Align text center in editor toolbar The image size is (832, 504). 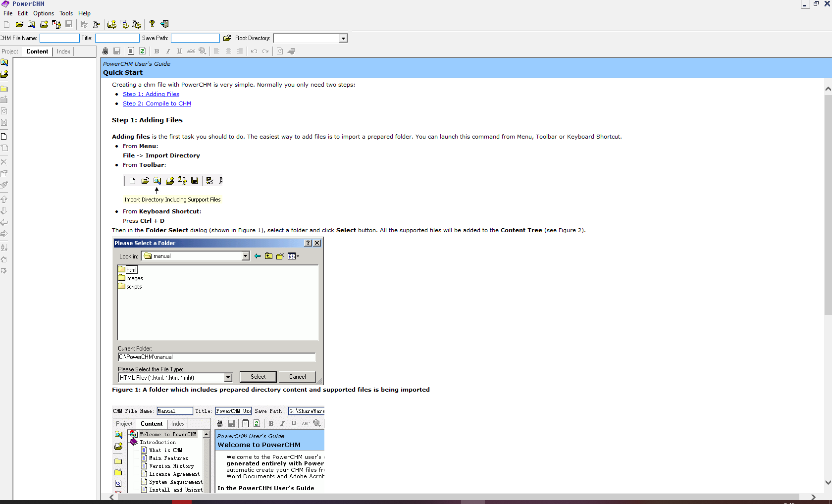point(228,51)
